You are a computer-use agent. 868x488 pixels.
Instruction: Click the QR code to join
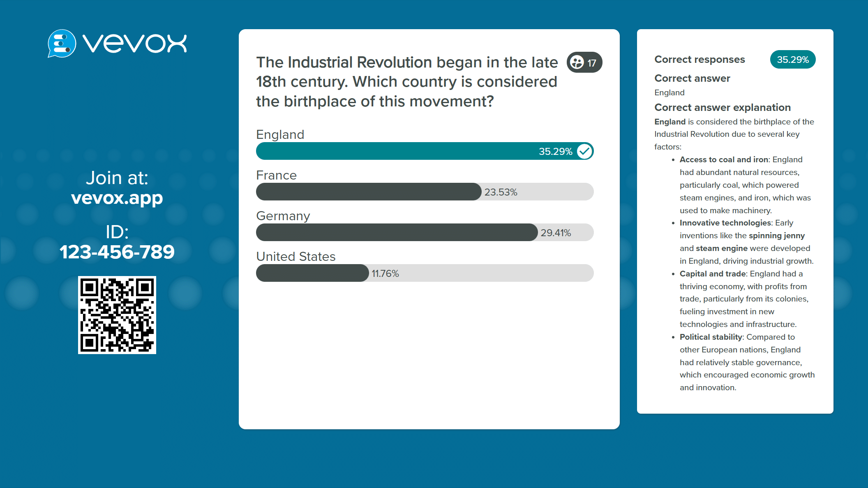tap(117, 315)
